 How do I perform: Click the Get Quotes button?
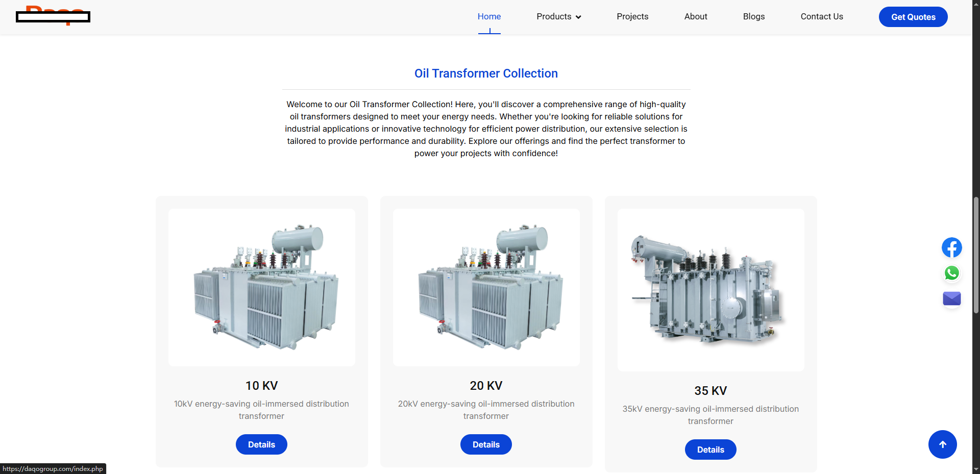click(913, 17)
